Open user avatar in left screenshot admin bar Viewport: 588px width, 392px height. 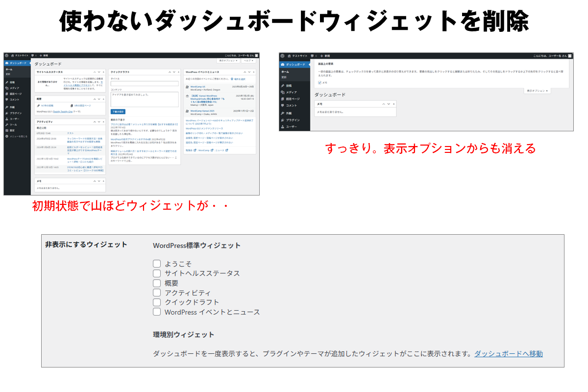[256, 55]
